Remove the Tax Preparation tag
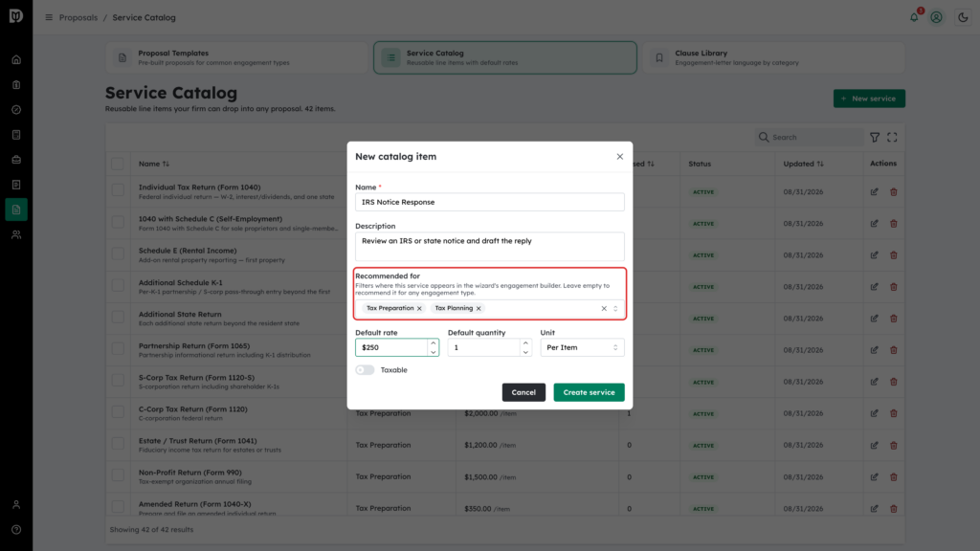Screen dimensions: 980x551 point(419,309)
